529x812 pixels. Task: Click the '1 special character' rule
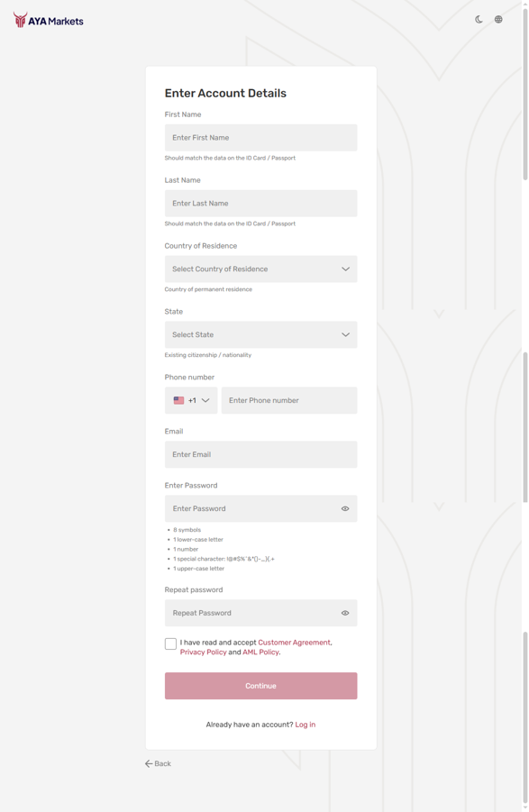pos(224,560)
